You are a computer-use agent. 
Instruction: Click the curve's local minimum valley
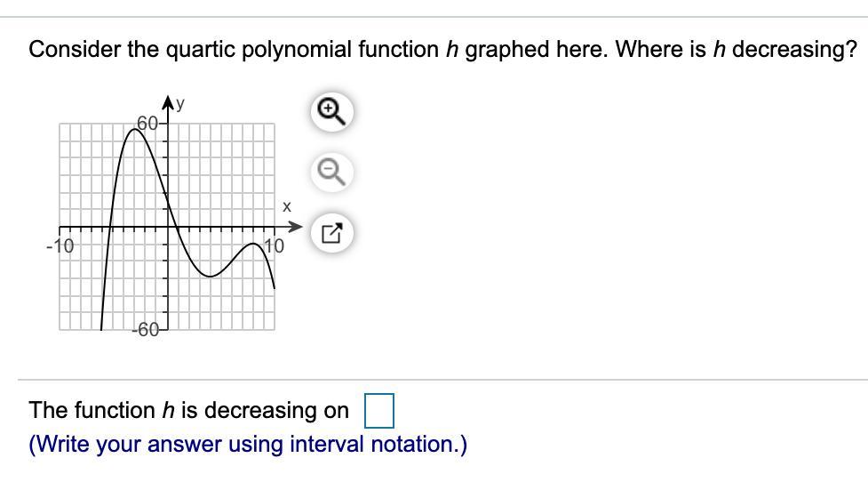[x=210, y=276]
